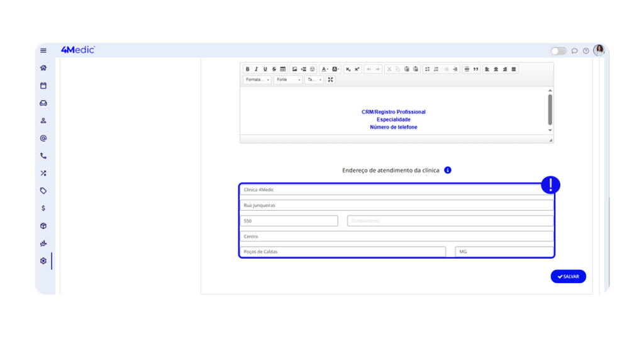Open the settings gear in the sidebar
The height and width of the screenshot is (338, 644).
[43, 261]
